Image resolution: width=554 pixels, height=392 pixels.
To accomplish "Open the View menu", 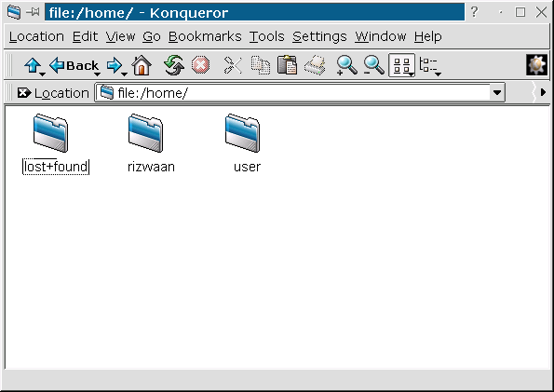I will (x=120, y=36).
